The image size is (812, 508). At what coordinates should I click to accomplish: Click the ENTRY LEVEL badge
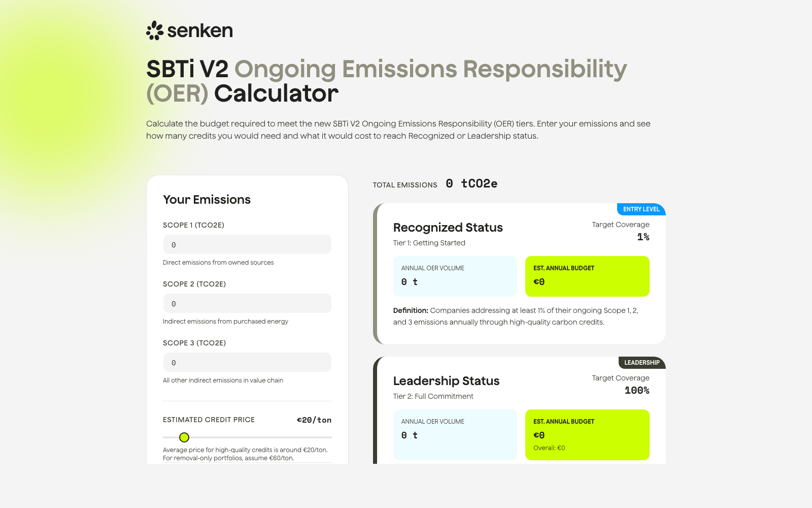(641, 209)
